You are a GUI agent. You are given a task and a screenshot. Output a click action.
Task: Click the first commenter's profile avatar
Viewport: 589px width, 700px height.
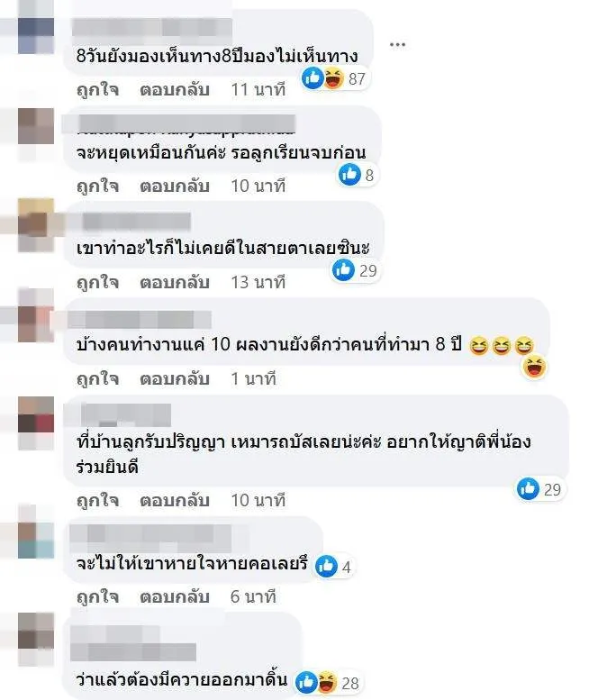click(x=36, y=36)
